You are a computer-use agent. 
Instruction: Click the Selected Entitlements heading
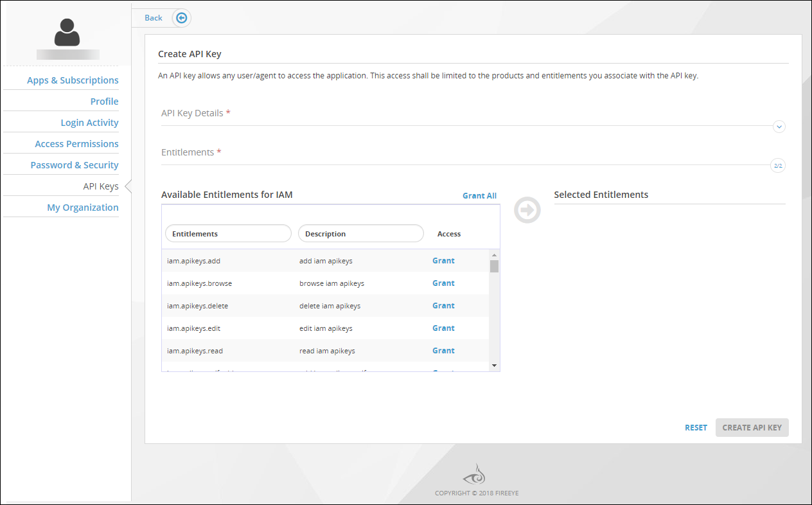click(601, 195)
